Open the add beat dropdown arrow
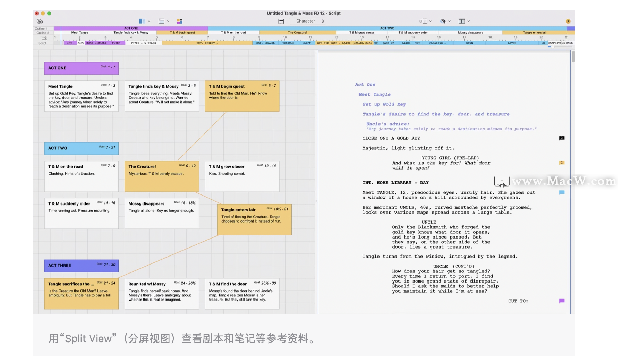Viewport: 621px width, 364px height. click(x=149, y=21)
